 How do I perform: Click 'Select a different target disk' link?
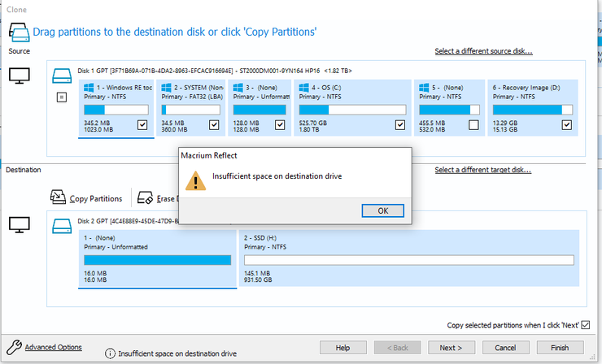point(483,170)
